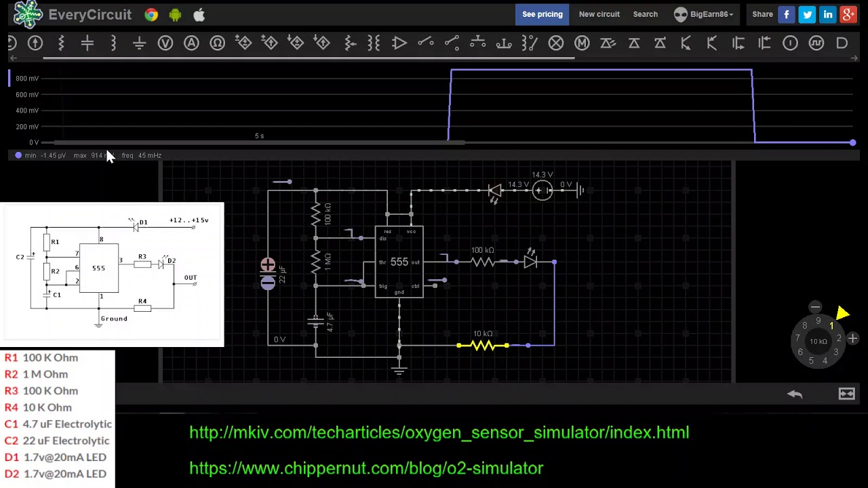This screenshot has width=868, height=488.
Task: Click the mkiv.com oxygen sensor URL text
Action: click(x=439, y=432)
